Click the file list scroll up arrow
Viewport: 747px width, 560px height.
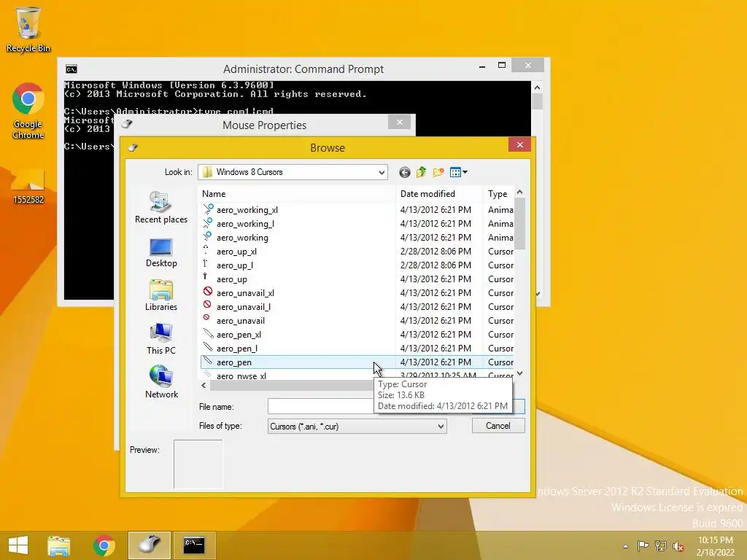(x=519, y=192)
